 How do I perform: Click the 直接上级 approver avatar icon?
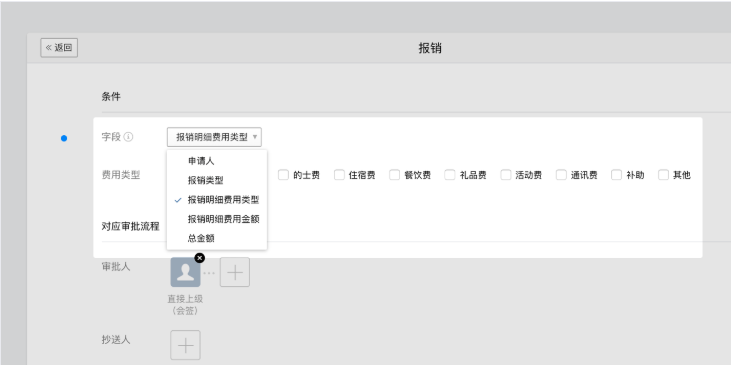(x=186, y=272)
